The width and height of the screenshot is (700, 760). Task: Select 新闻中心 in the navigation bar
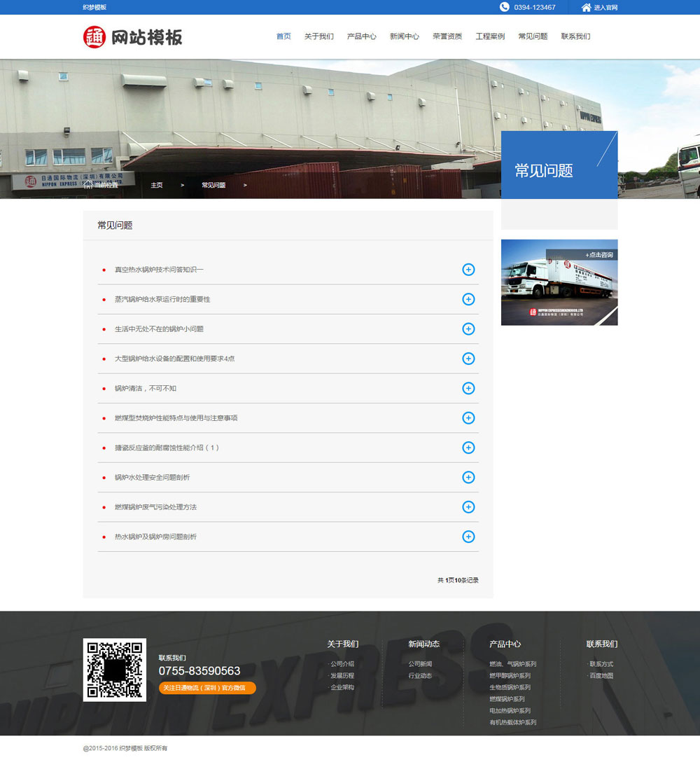(404, 36)
